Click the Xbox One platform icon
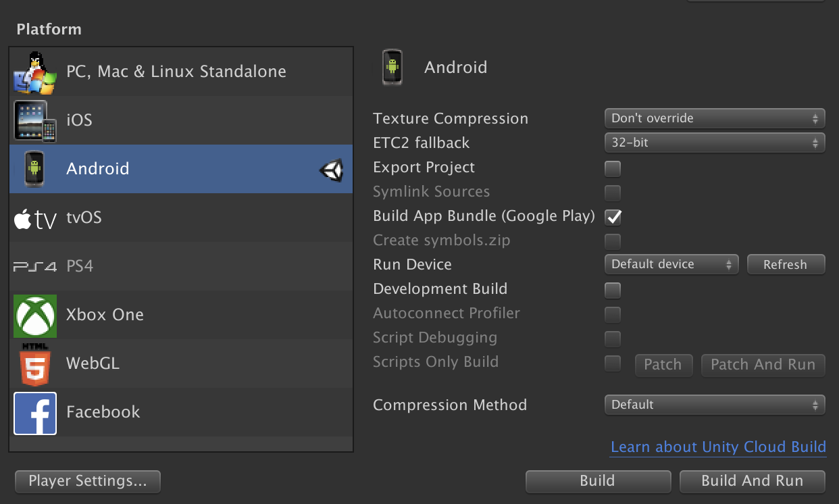Screen dimensions: 839x504 pos(34,315)
